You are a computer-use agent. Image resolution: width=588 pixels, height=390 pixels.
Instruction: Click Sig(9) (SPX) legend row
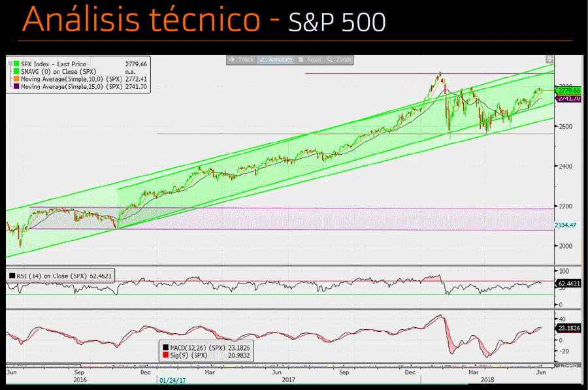tap(206, 355)
